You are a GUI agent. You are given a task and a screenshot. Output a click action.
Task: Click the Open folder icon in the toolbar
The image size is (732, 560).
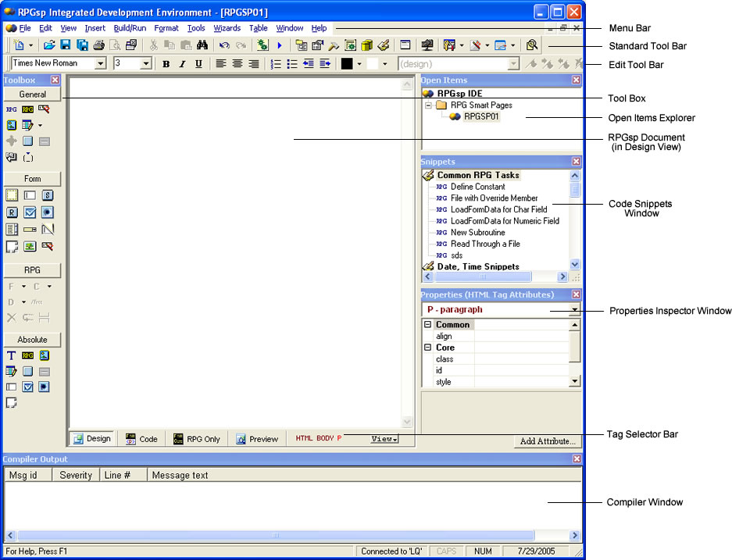coord(49,45)
